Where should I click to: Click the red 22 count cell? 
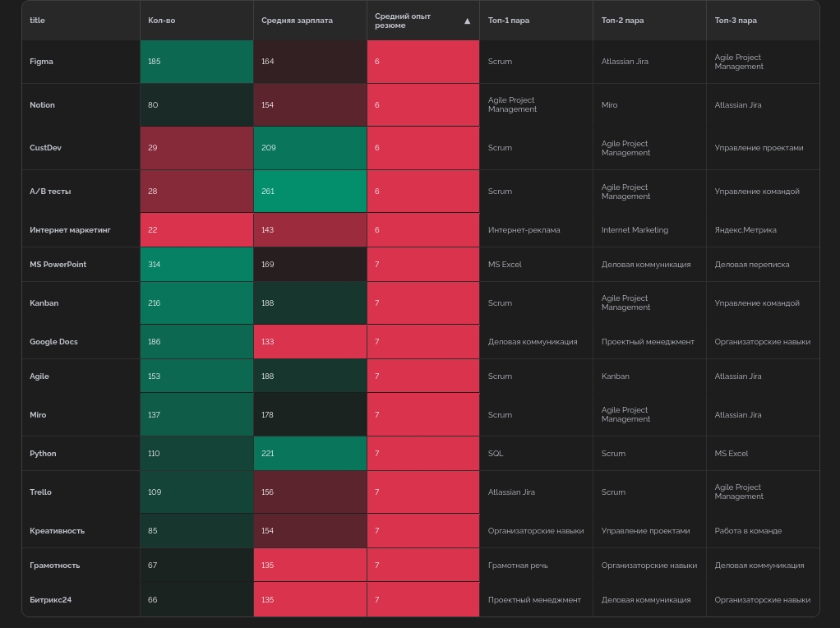point(196,230)
